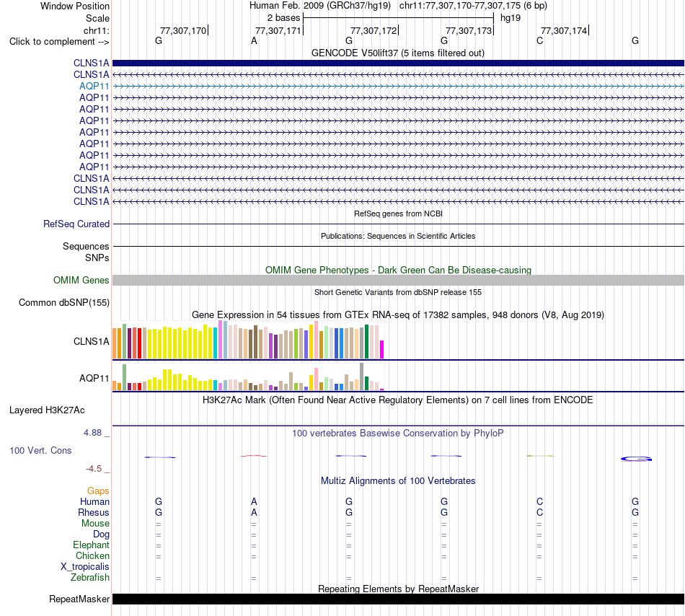Click the X_tropicalis row label

85,566
